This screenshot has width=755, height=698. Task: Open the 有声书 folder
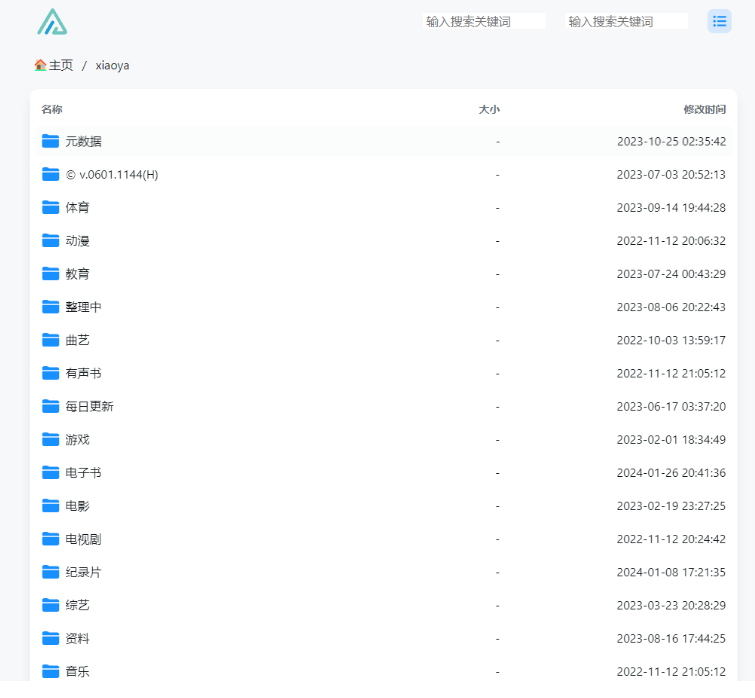click(x=83, y=373)
